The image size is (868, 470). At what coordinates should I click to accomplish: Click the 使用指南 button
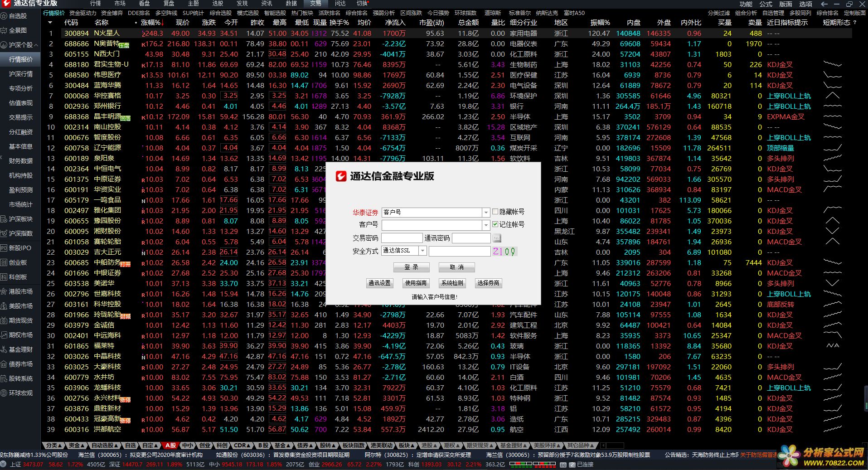pyautogui.click(x=416, y=283)
